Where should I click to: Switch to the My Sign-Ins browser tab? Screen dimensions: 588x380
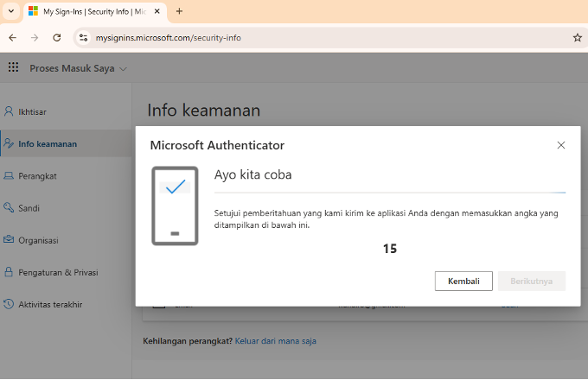click(95, 11)
